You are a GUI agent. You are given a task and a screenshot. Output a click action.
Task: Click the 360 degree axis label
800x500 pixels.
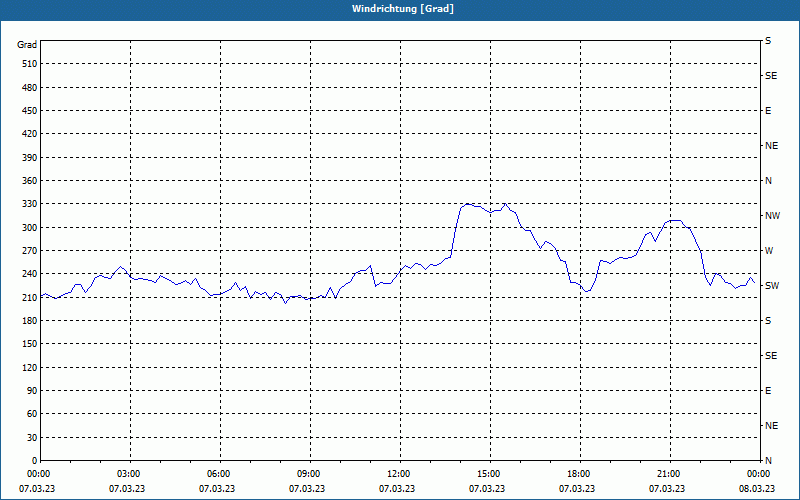point(29,181)
